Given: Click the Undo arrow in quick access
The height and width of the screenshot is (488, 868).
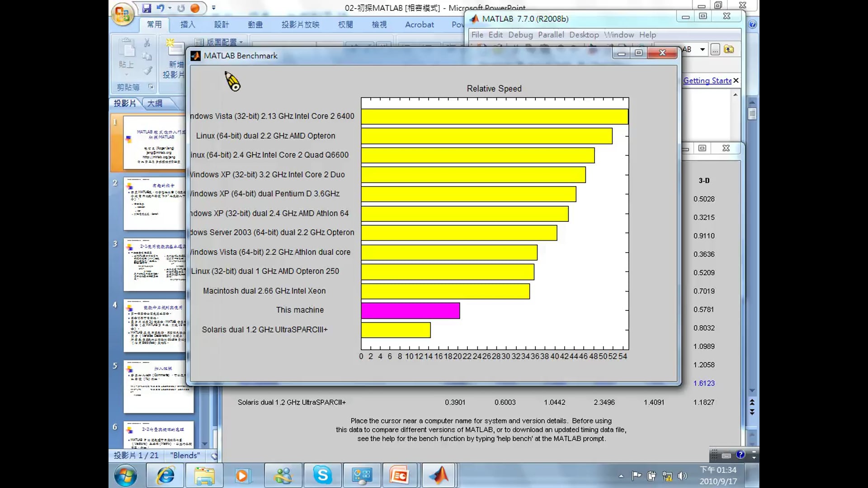Looking at the screenshot, I should click(160, 8).
